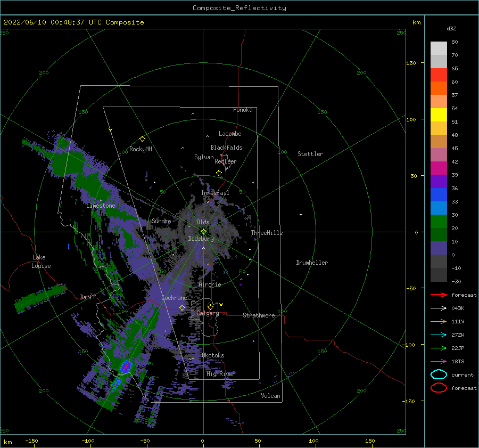Click the Sylvan label
Viewport: 479px width, 448px height.
click(x=204, y=157)
